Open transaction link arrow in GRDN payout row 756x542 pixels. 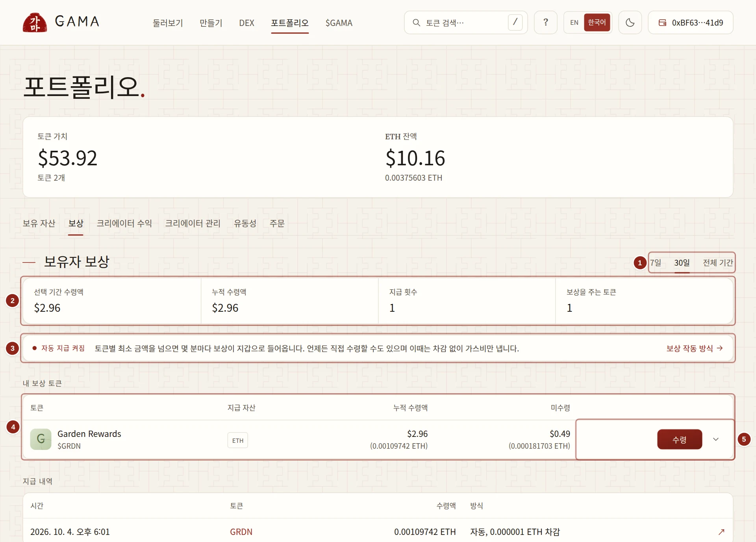[721, 532]
